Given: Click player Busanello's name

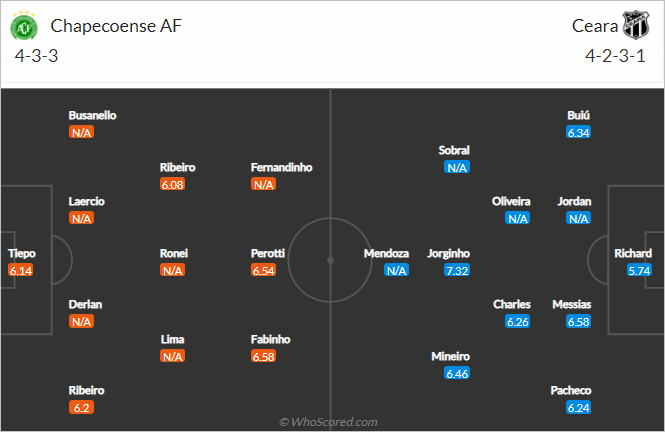Looking at the screenshot, I should point(92,115).
